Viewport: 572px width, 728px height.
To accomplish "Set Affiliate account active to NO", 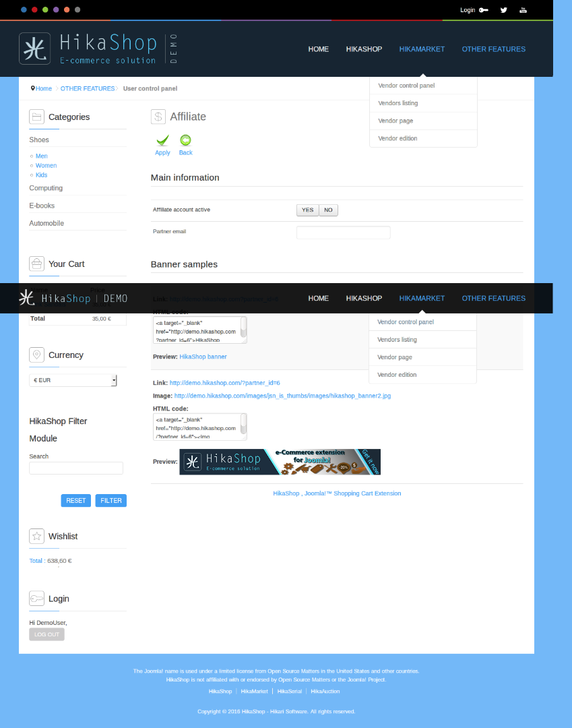I will 329,210.
